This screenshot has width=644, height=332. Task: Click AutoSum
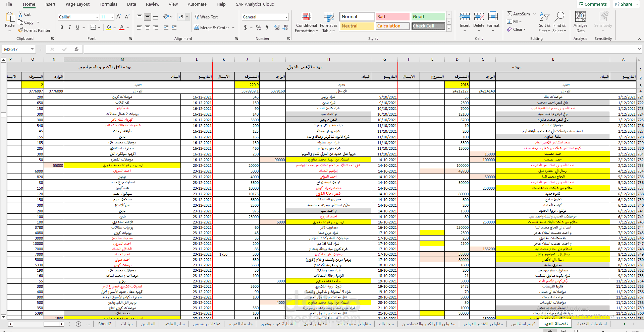(x=519, y=14)
